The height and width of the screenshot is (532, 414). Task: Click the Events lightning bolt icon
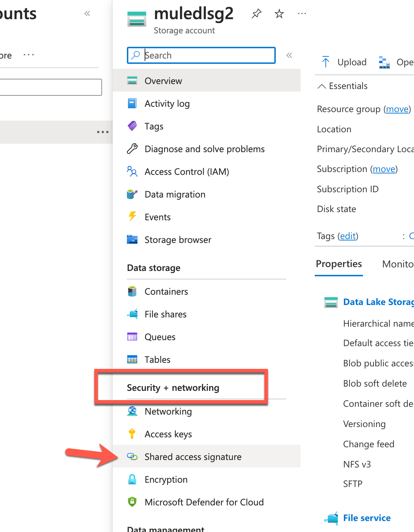pos(132,217)
